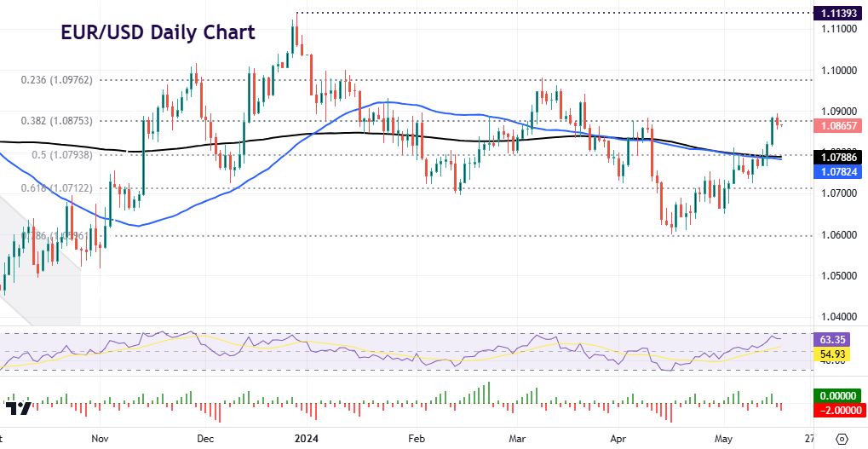The width and height of the screenshot is (868, 449).
Task: Select the Nov marker on time axis
Action: click(x=99, y=439)
